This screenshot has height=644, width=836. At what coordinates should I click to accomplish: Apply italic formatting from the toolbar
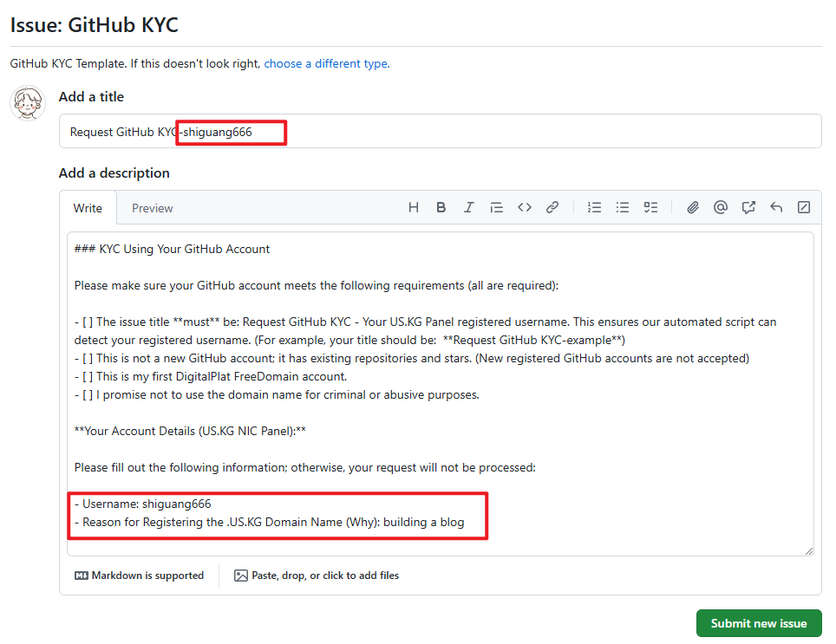coord(468,207)
